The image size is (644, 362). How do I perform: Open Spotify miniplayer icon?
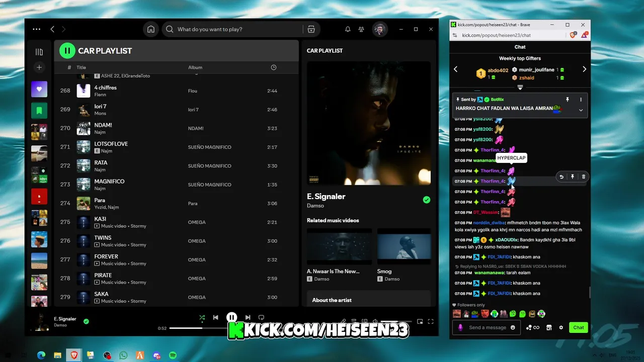pyautogui.click(x=420, y=321)
